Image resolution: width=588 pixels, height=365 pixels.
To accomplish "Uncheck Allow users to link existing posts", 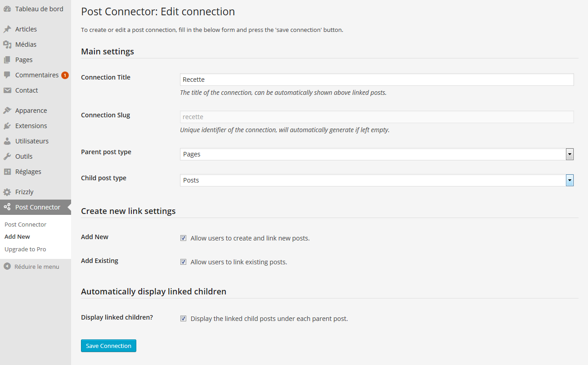I will pos(183,262).
